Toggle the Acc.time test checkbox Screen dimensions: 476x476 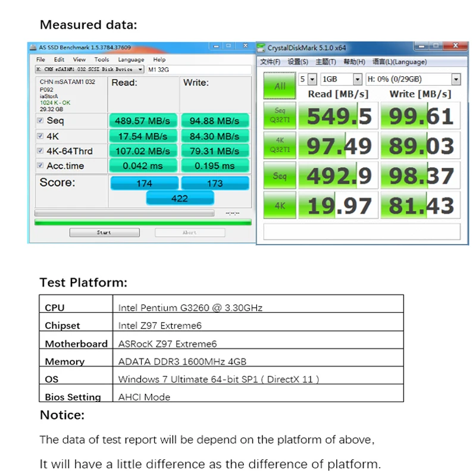coord(40,165)
